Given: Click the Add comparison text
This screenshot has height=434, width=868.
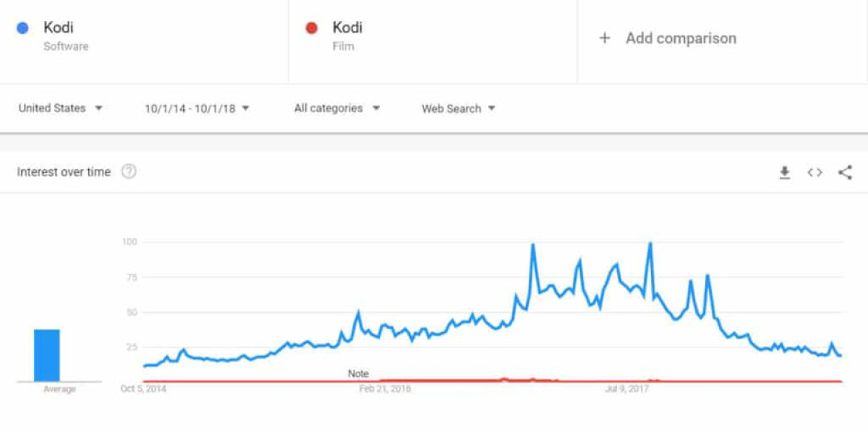Looking at the screenshot, I should [681, 38].
